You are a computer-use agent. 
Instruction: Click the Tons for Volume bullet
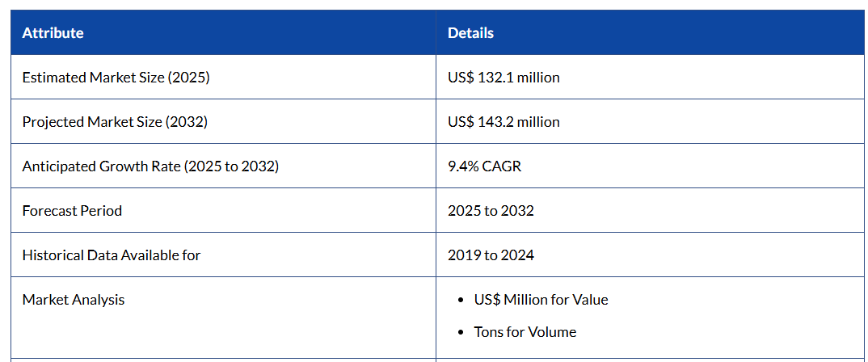point(525,332)
